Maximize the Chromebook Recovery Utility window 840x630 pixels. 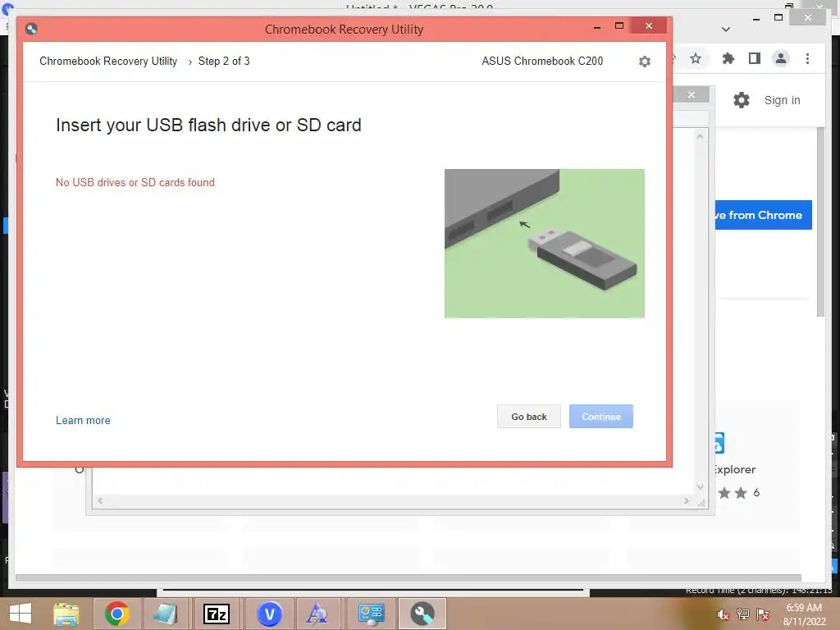click(619, 25)
